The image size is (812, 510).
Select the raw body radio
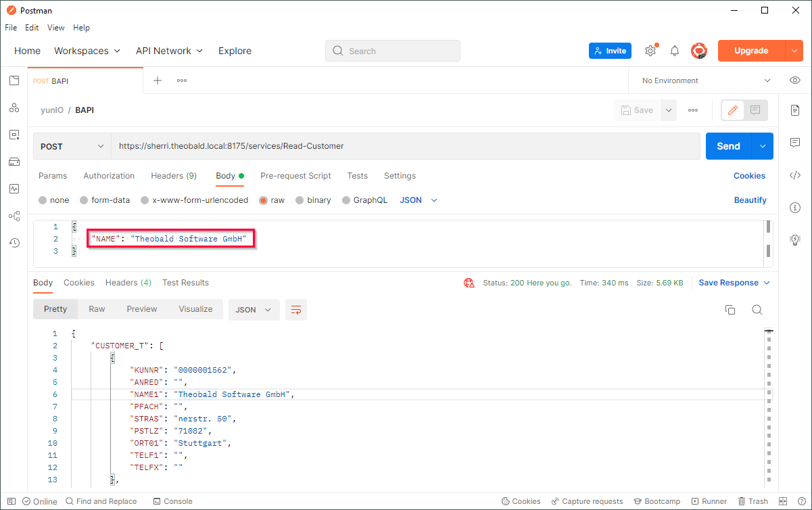click(263, 200)
